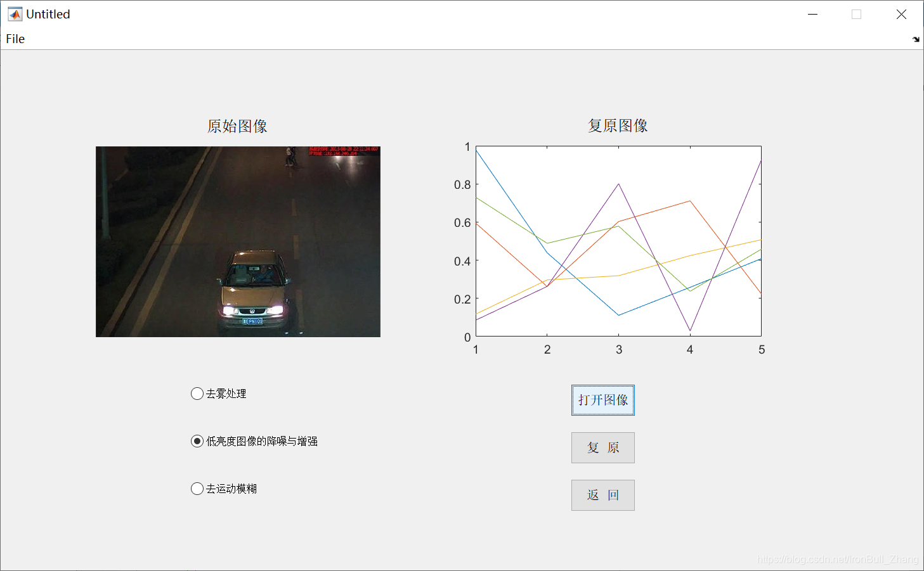Viewport: 924px width, 571px height.
Task: Minimize the Untitled window
Action: (812, 14)
